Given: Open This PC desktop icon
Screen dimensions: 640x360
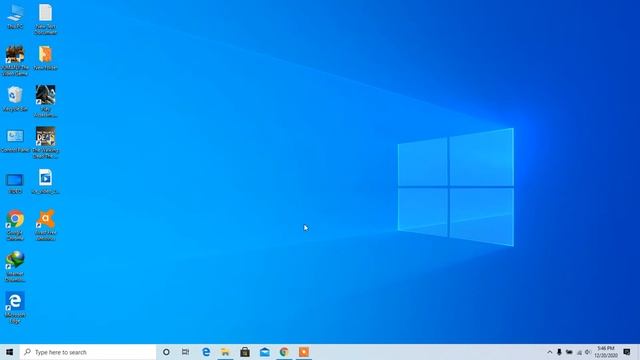Looking at the screenshot, I should [15, 16].
